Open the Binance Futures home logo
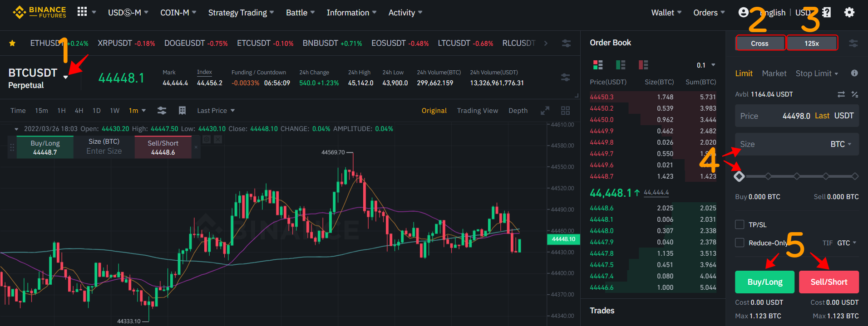Image resolution: width=868 pixels, height=326 pixels. (39, 12)
